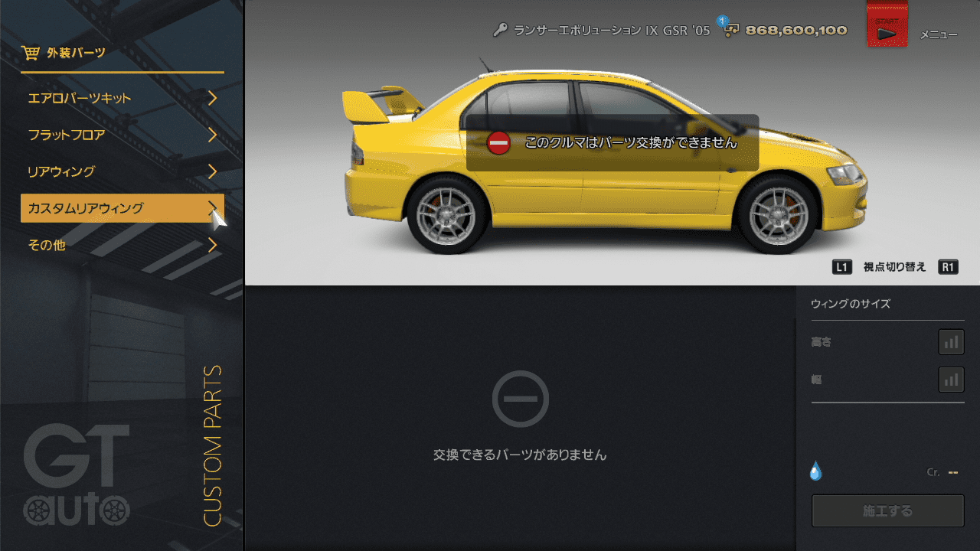Expand the エアロパーツキット chevron arrow
This screenshot has width=980, height=551.
(x=212, y=98)
